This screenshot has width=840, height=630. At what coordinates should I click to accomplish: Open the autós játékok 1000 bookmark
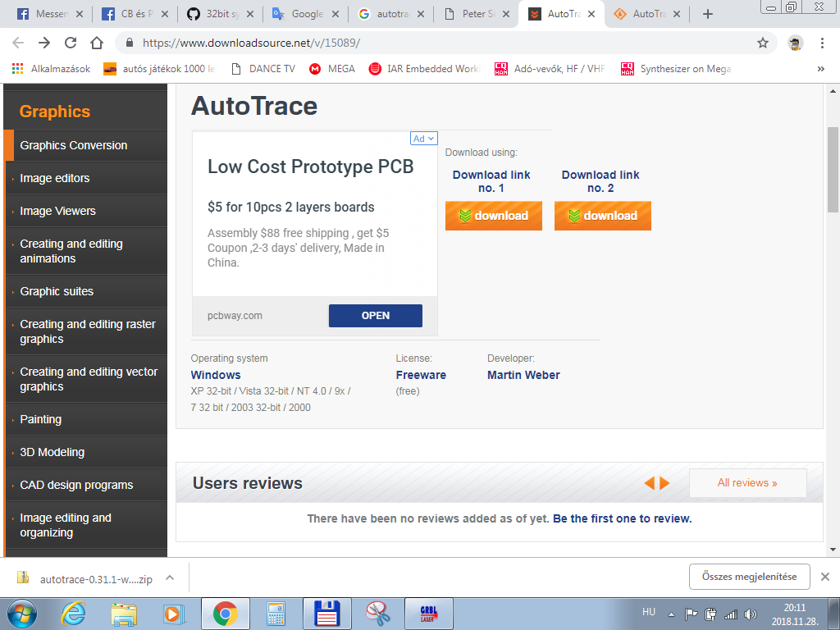[x=159, y=69]
